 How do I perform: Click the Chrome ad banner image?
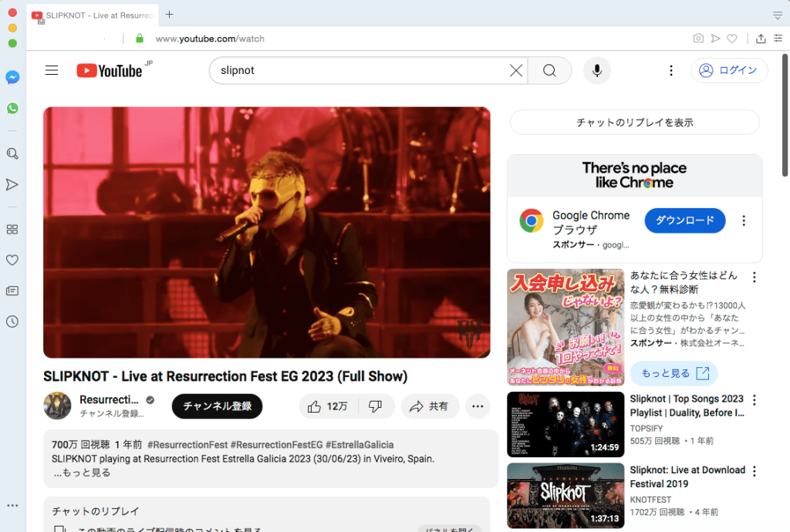point(635,176)
